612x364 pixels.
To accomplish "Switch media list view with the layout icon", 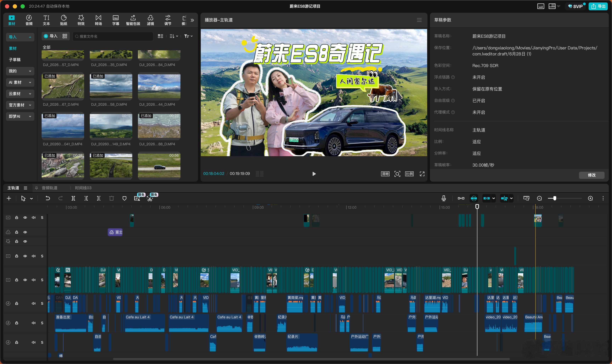I will click(160, 36).
